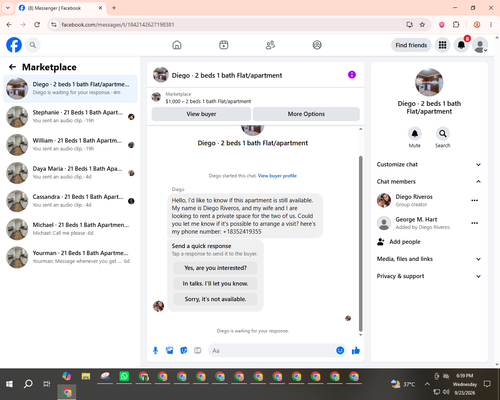Open Windows Start menu
500x400 pixels.
point(9,384)
